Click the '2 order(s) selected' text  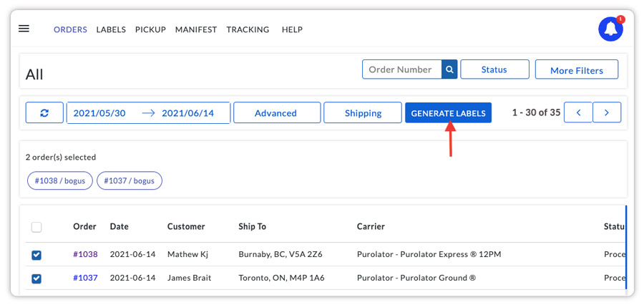(61, 157)
